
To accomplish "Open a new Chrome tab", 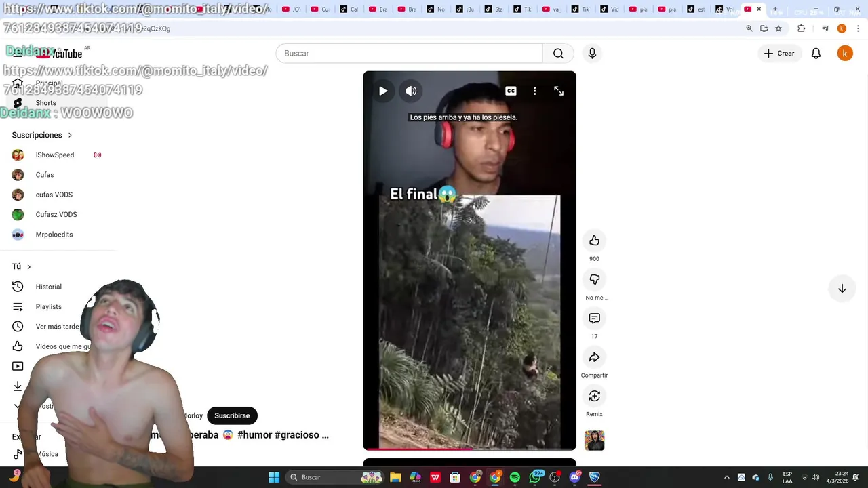I will tap(775, 9).
